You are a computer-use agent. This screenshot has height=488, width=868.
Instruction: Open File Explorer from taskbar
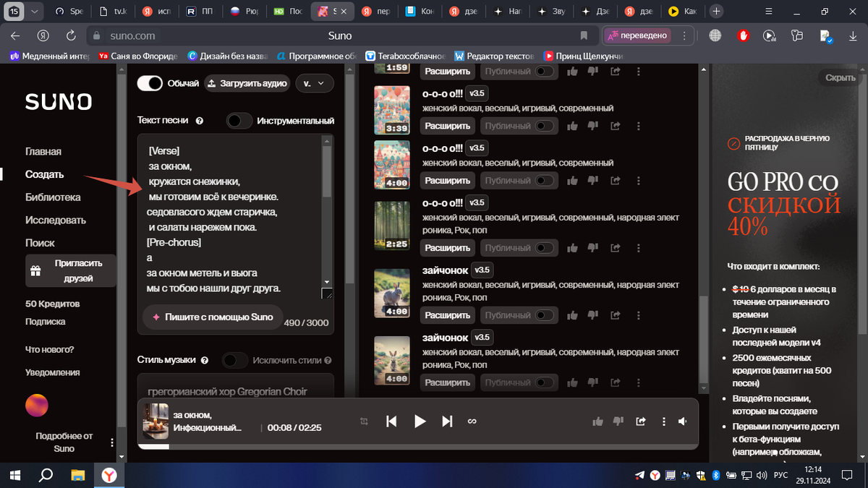pyautogui.click(x=77, y=475)
